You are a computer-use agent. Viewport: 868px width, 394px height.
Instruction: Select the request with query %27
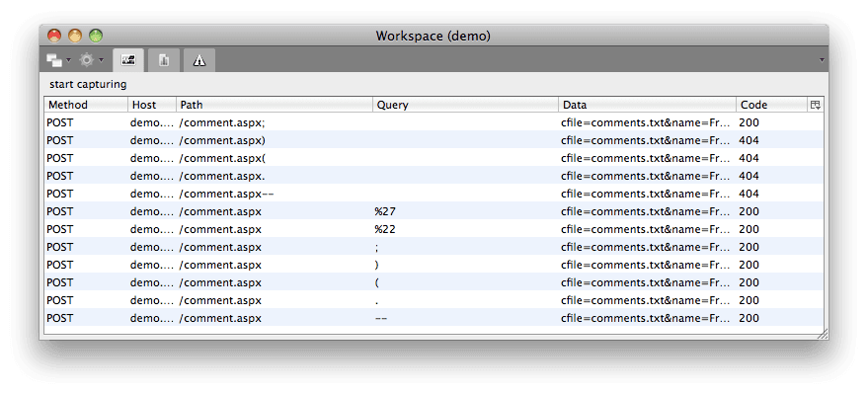434,211
